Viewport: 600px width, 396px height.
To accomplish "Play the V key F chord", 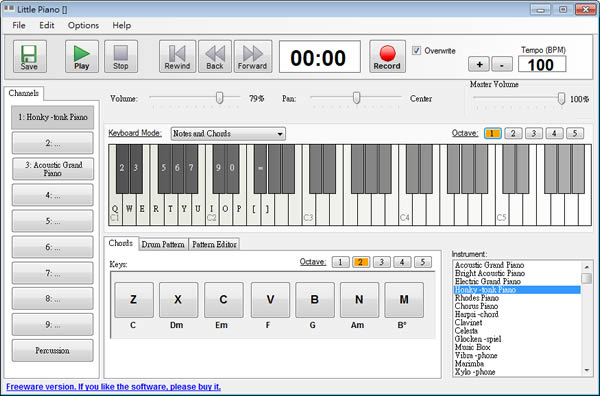I will pos(270,300).
